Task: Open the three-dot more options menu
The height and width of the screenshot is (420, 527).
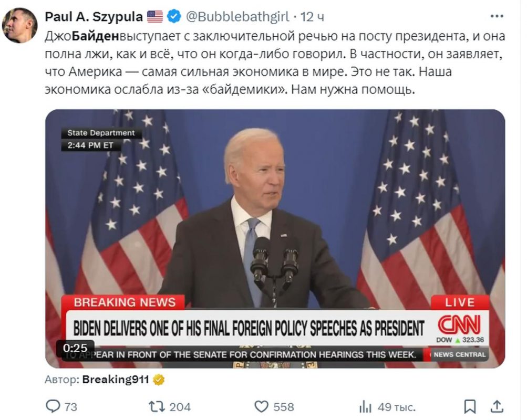Action: click(x=497, y=16)
